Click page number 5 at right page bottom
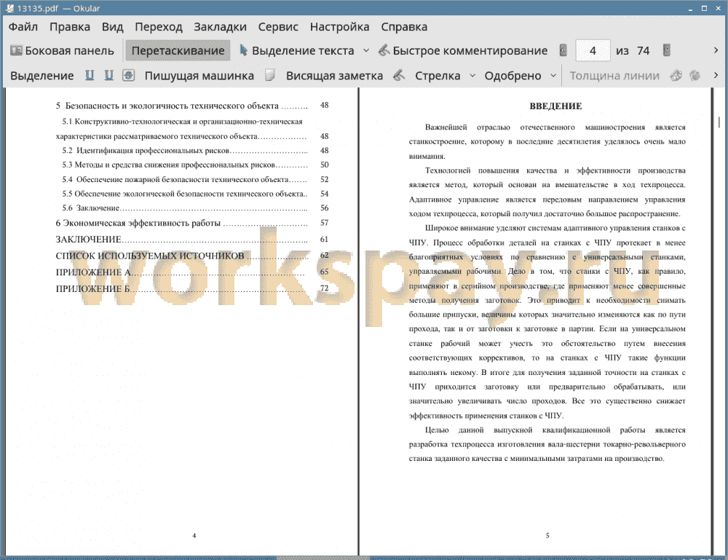 pyautogui.click(x=547, y=535)
